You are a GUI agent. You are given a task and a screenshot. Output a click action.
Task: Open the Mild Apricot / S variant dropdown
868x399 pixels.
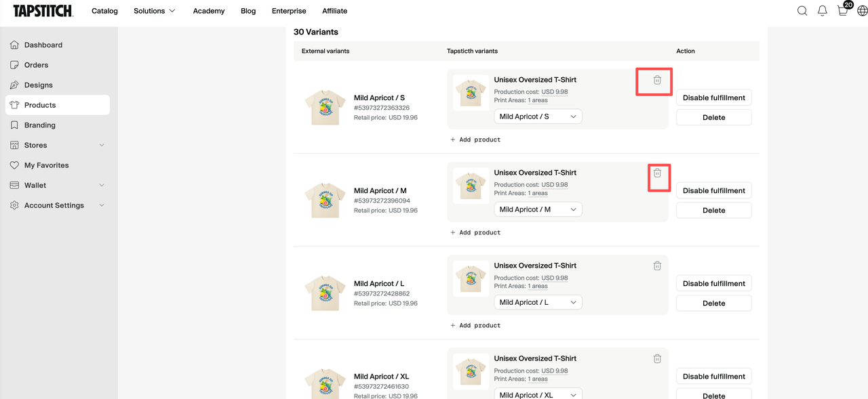[538, 117]
